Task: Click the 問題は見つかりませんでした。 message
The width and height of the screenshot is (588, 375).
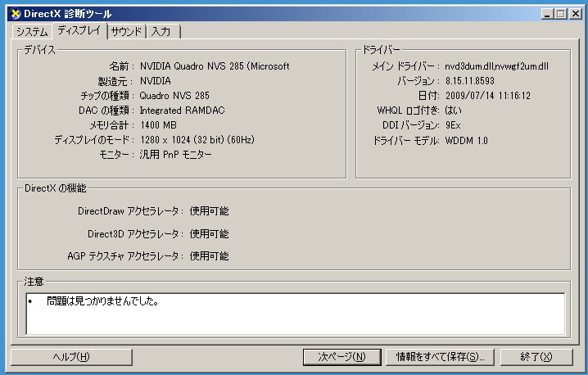Action: click(x=102, y=301)
